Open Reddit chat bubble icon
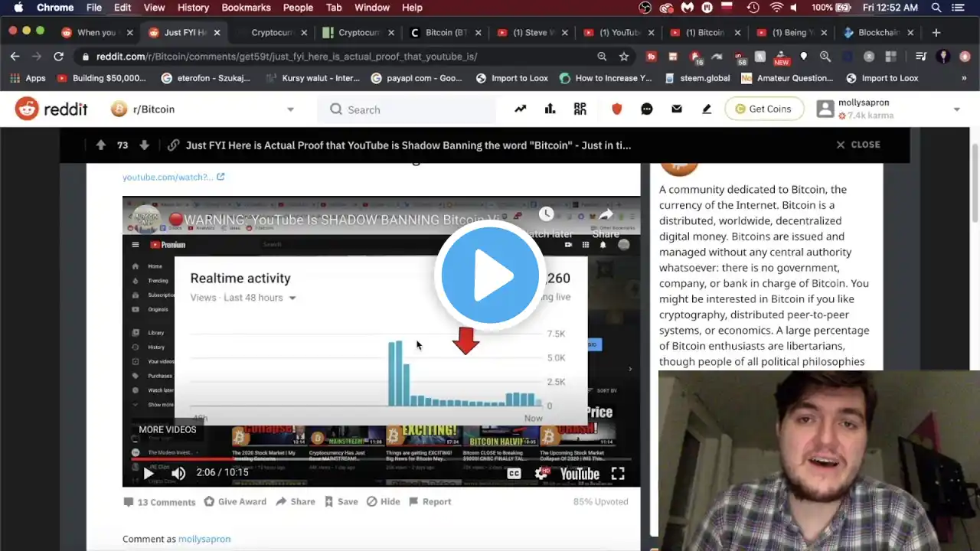This screenshot has height=551, width=980. point(647,109)
